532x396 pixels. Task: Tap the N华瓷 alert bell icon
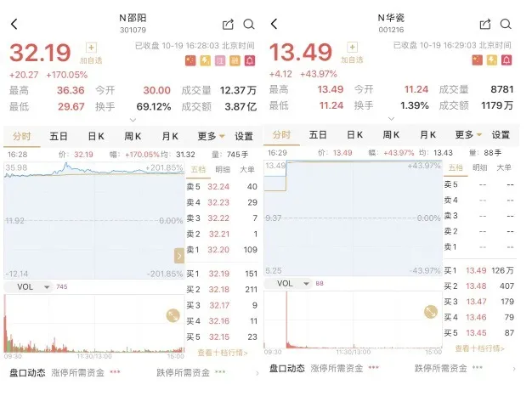507,60
